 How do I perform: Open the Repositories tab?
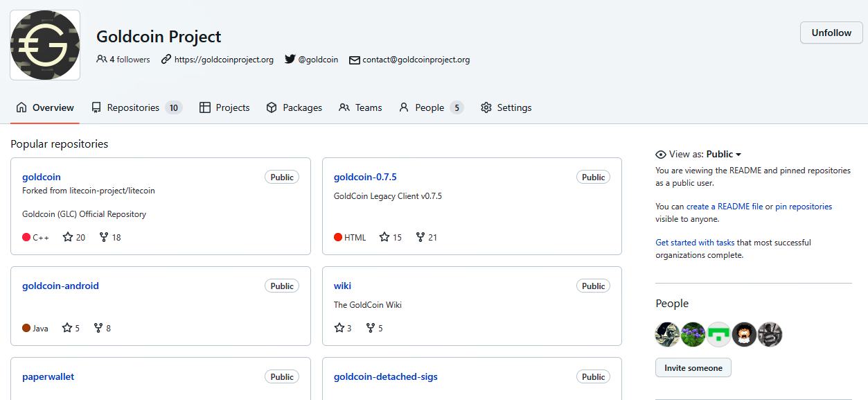pos(136,107)
